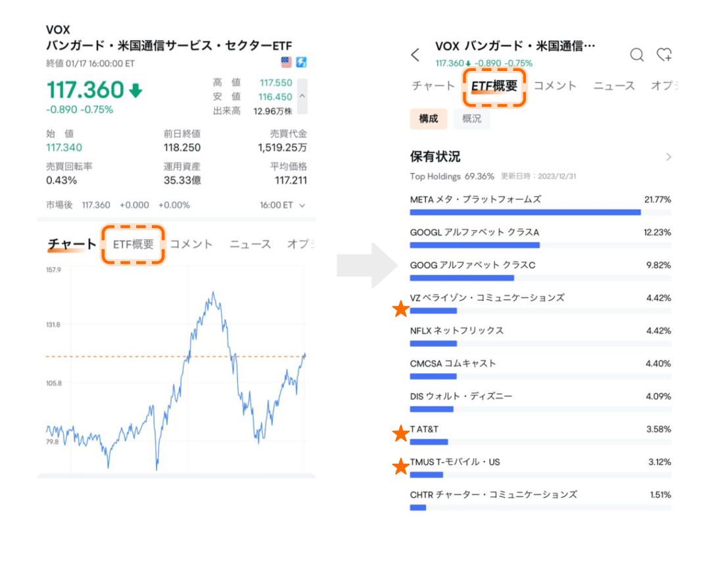This screenshot has width=710, height=588.
Task: Select ETF概要 tab on left screen
Action: (x=133, y=244)
